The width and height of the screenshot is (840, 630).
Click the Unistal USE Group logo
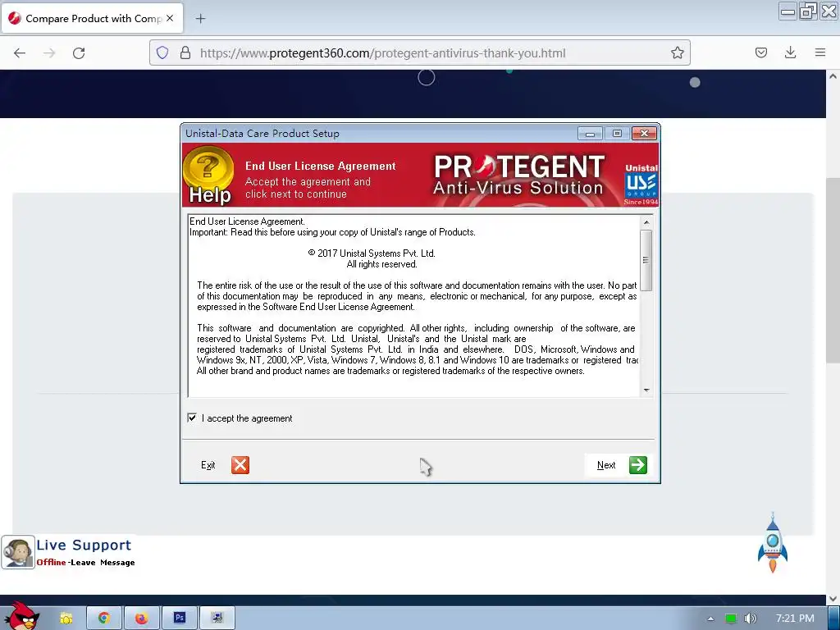[641, 184]
